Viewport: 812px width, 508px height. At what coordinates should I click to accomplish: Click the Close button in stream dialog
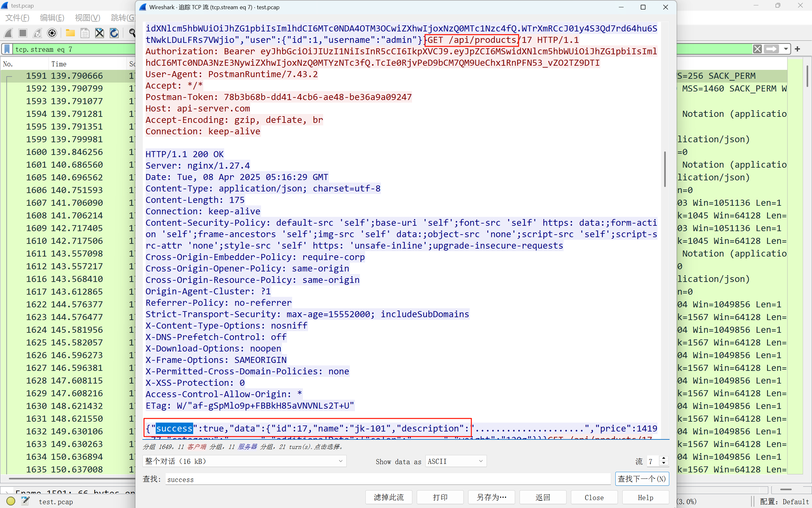point(594,497)
